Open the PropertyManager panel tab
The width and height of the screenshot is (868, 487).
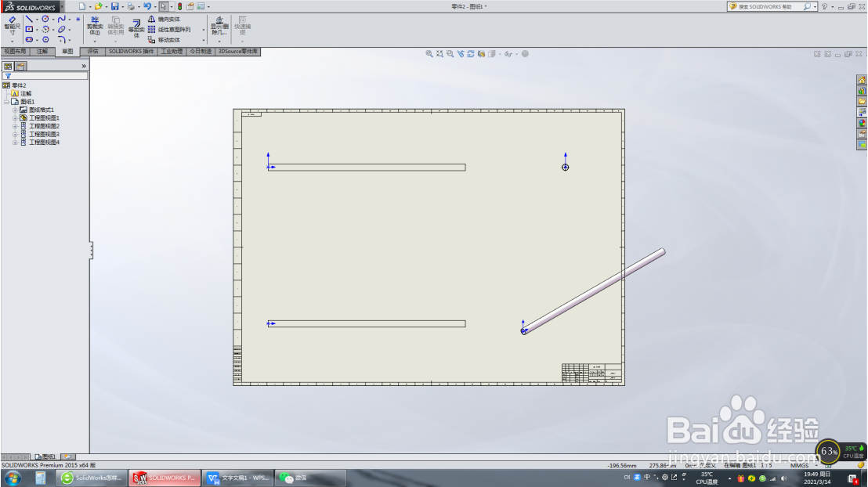click(x=20, y=66)
